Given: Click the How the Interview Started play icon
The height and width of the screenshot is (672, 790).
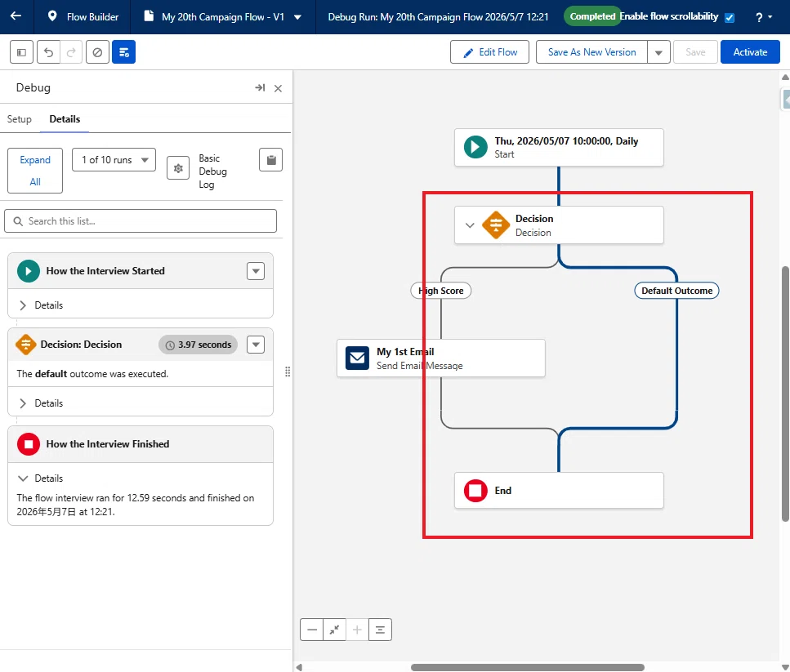Looking at the screenshot, I should 29,271.
